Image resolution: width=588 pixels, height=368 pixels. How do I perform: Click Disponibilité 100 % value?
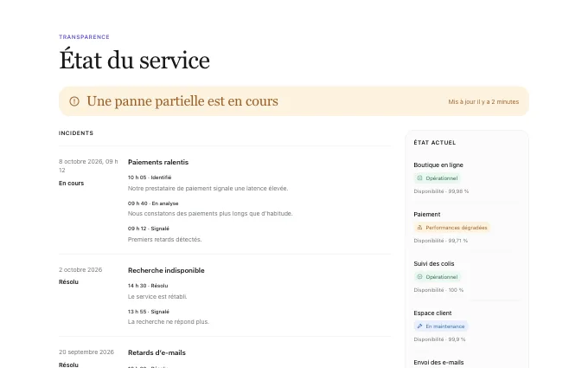(x=438, y=290)
